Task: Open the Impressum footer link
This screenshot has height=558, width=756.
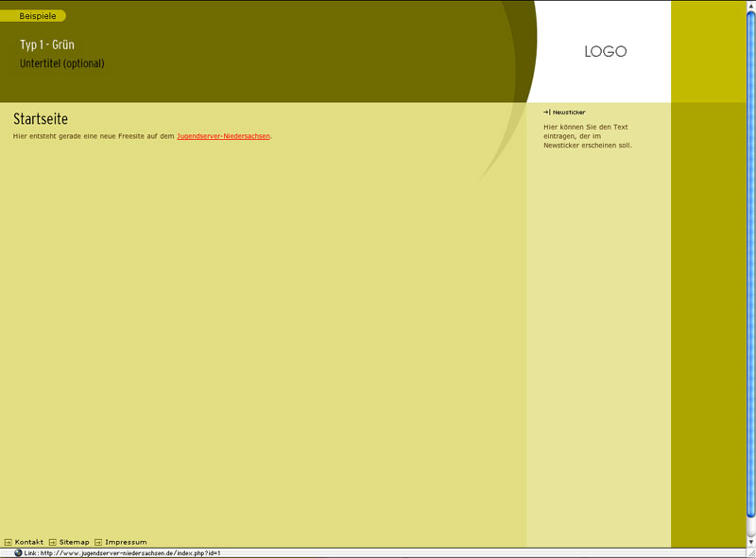Action: click(126, 542)
